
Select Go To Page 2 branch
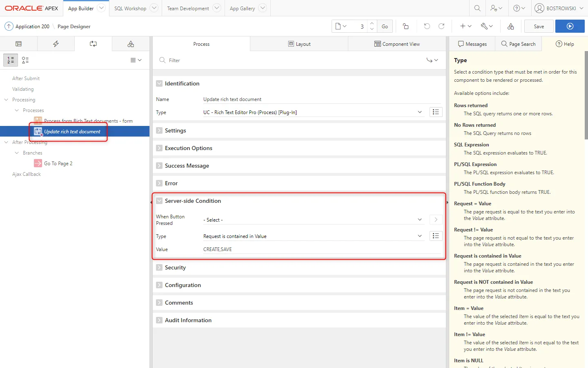[58, 164]
